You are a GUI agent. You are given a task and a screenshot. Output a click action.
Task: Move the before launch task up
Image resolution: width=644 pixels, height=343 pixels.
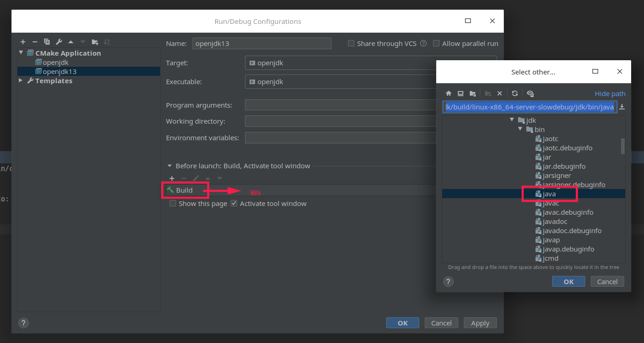(208, 178)
